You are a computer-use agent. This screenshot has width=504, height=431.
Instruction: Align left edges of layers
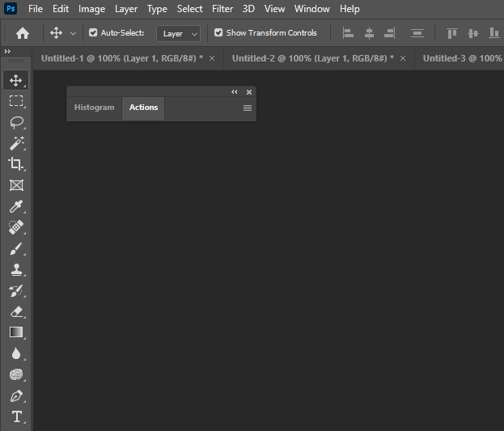point(348,33)
